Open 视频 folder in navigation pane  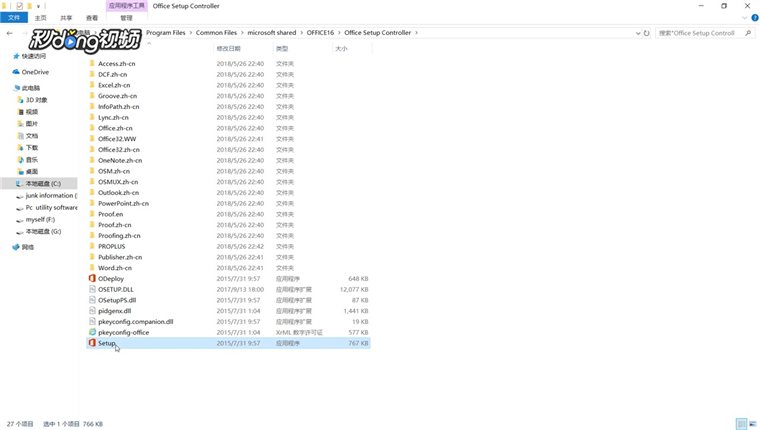coord(32,112)
